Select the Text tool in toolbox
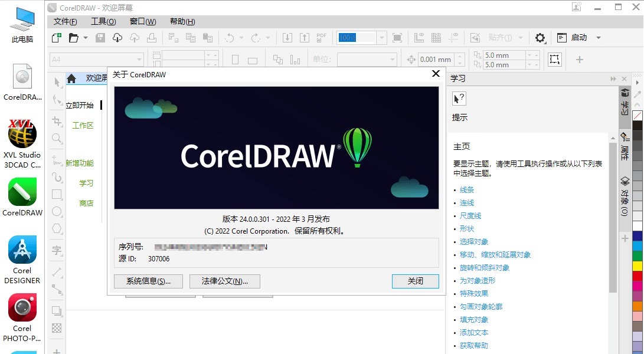The image size is (644, 354). click(x=57, y=250)
